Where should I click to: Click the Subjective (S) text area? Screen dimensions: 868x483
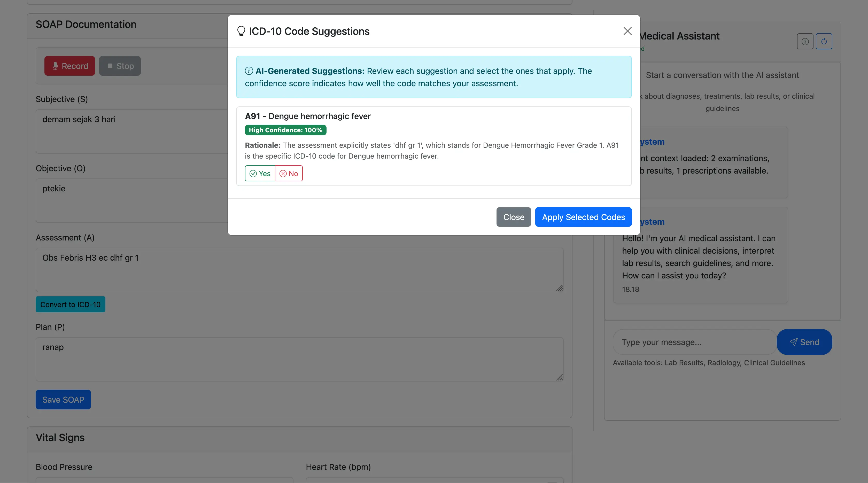click(131, 131)
